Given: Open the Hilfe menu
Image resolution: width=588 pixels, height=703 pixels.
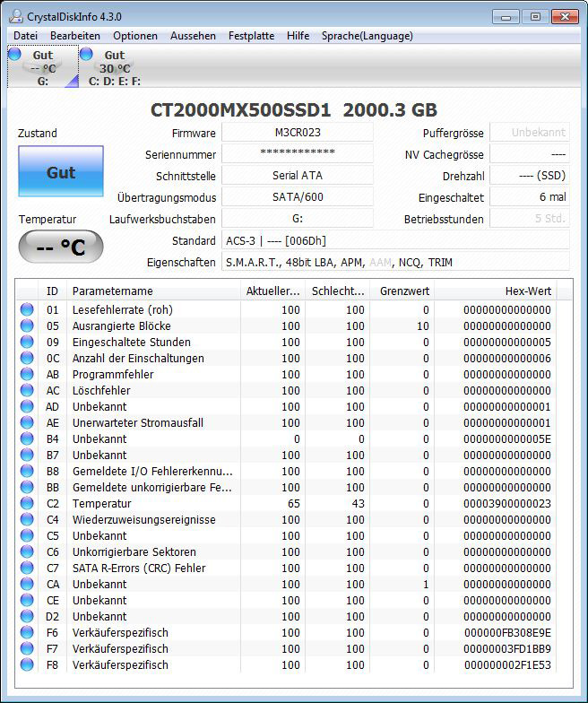Looking at the screenshot, I should (298, 36).
